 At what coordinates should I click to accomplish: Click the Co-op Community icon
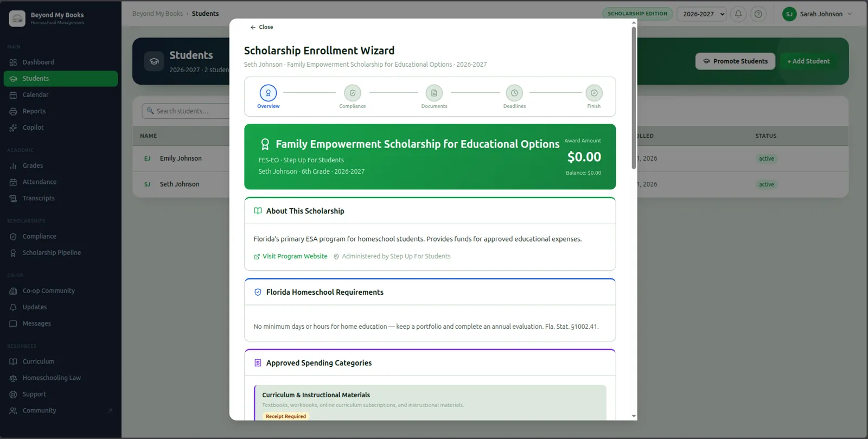[x=13, y=291]
